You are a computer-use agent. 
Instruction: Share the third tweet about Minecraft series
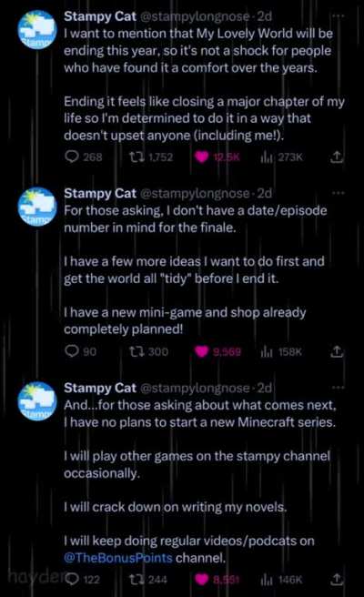(x=337, y=579)
